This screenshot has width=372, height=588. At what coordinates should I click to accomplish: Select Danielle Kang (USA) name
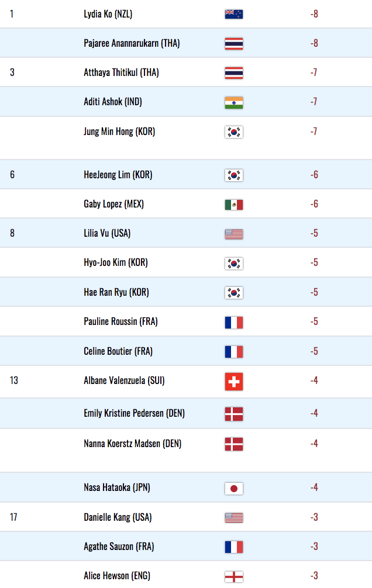click(118, 517)
